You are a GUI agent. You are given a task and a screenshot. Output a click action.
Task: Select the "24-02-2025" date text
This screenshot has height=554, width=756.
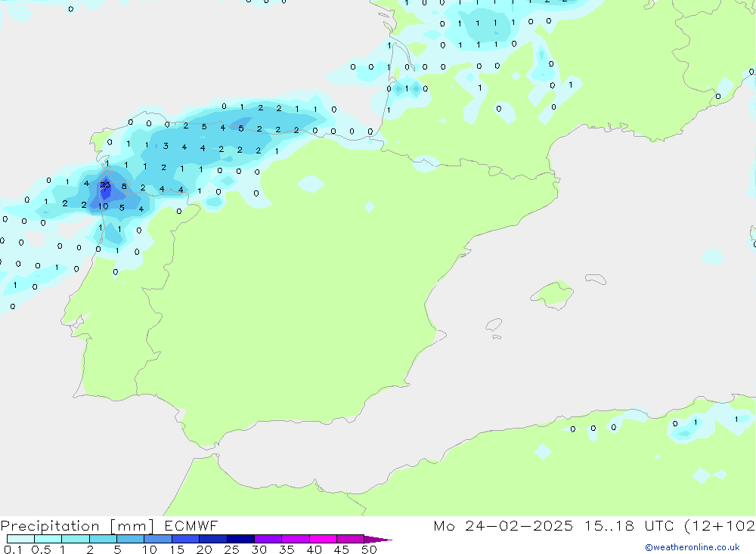click(519, 525)
